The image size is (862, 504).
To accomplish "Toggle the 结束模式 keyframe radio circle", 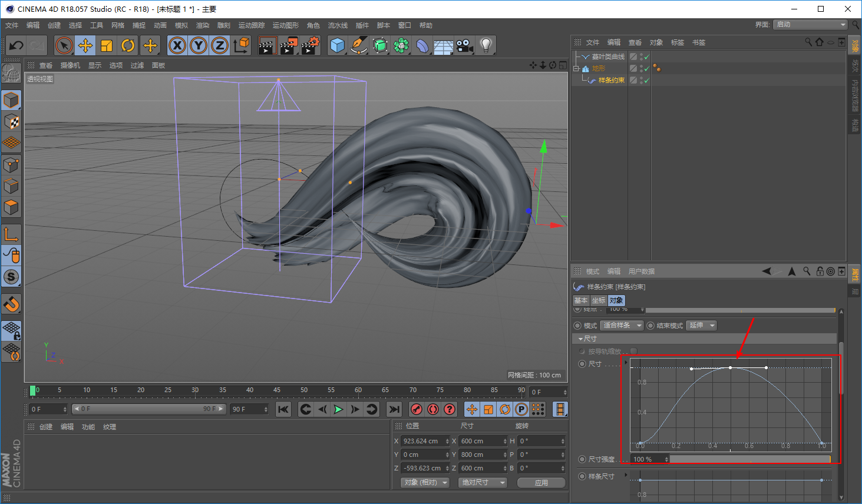I will 650,326.
